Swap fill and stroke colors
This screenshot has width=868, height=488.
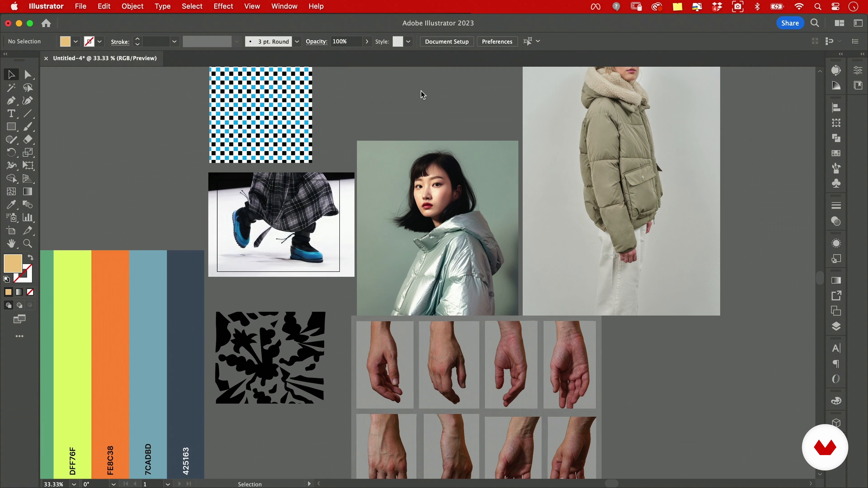[31, 258]
